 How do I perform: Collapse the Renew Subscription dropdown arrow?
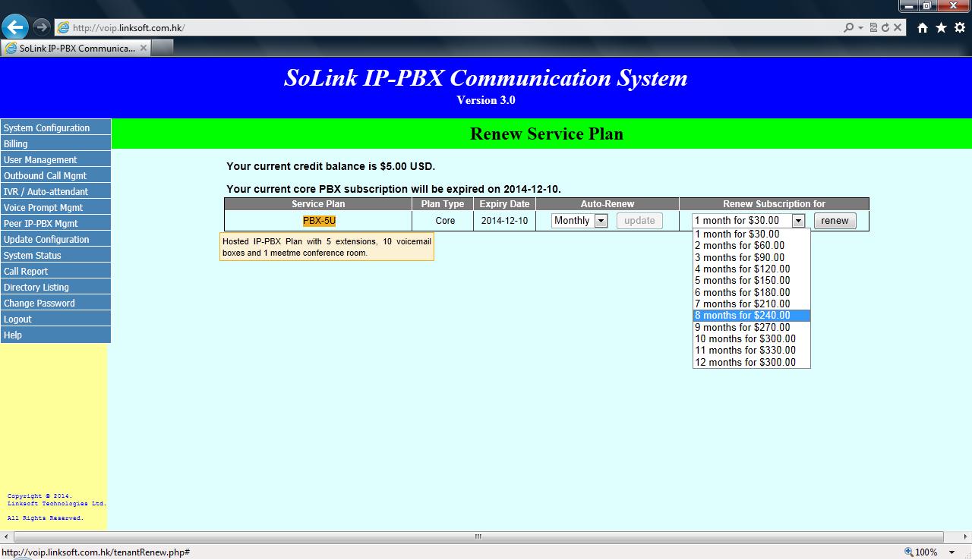[797, 221]
